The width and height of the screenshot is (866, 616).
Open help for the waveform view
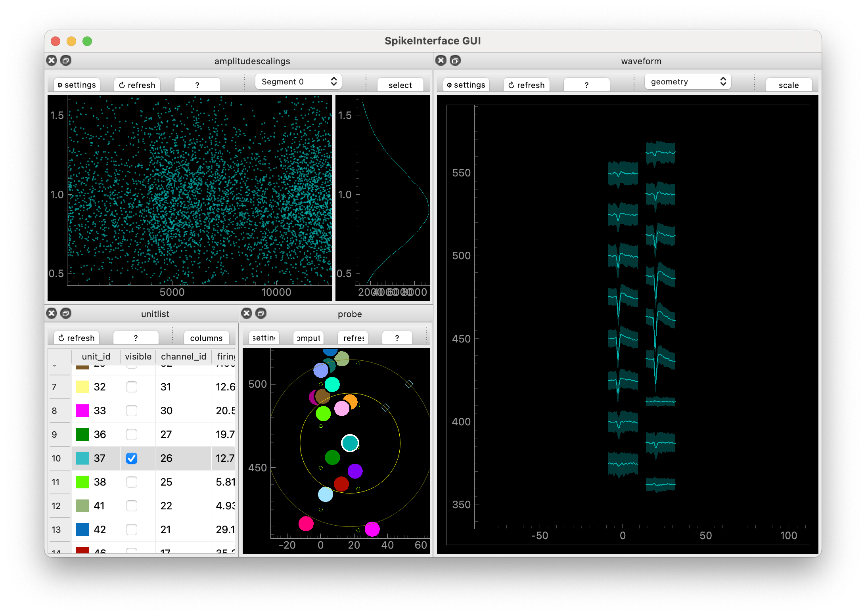[x=587, y=85]
